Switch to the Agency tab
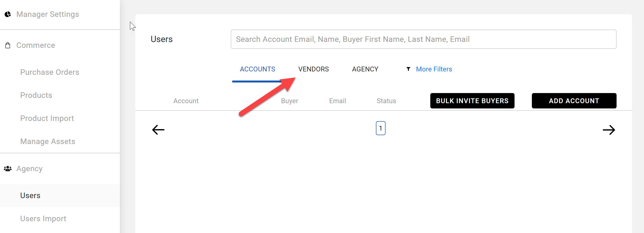Viewport: 644px width, 233px height. coord(365,69)
